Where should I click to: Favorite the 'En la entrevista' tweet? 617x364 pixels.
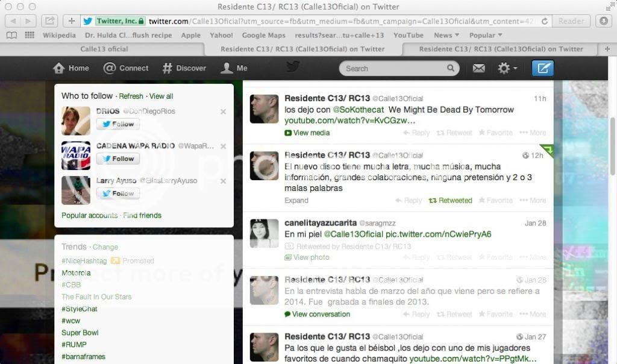(495, 315)
